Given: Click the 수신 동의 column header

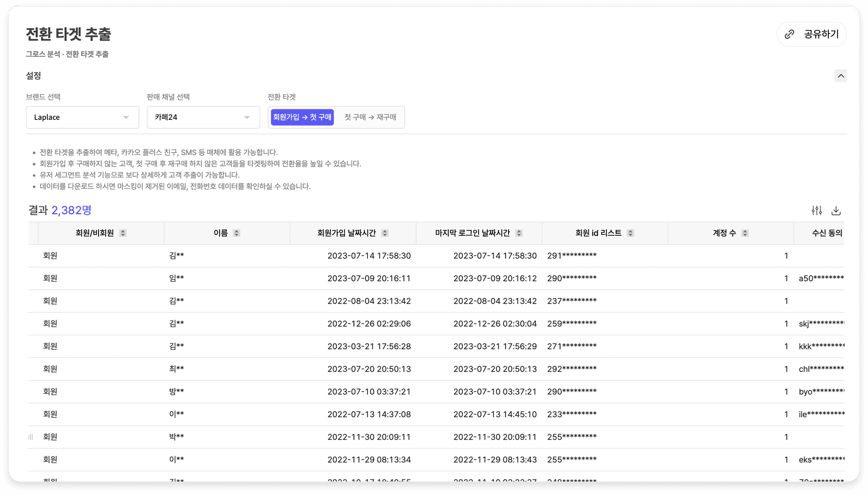Looking at the screenshot, I should (827, 233).
